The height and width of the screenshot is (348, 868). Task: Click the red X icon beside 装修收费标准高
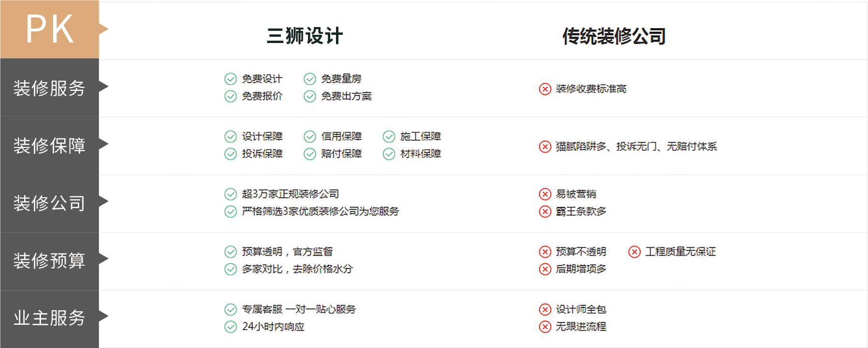point(545,89)
